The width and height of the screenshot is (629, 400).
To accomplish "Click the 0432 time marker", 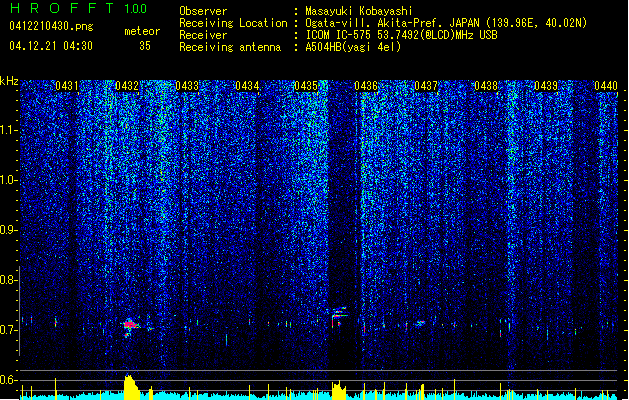I will pos(127,86).
